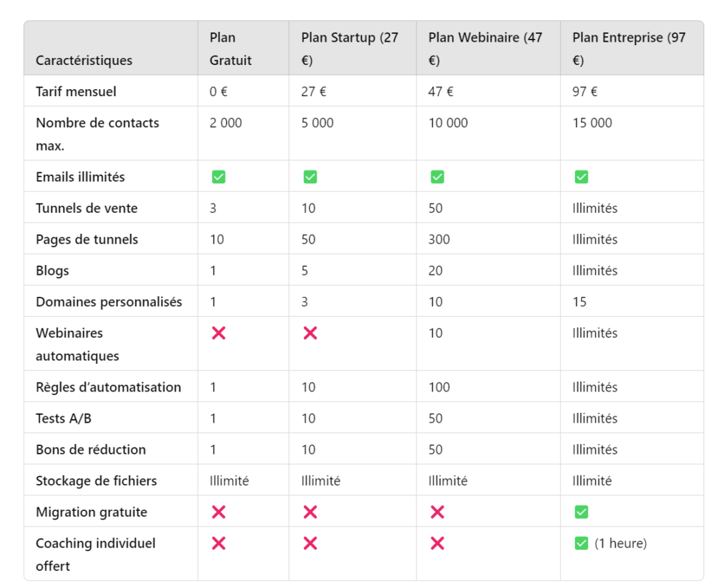Image resolution: width=724 pixels, height=588 pixels.
Task: Click Migration gratuite cross under Plan Startup
Action: click(x=310, y=512)
